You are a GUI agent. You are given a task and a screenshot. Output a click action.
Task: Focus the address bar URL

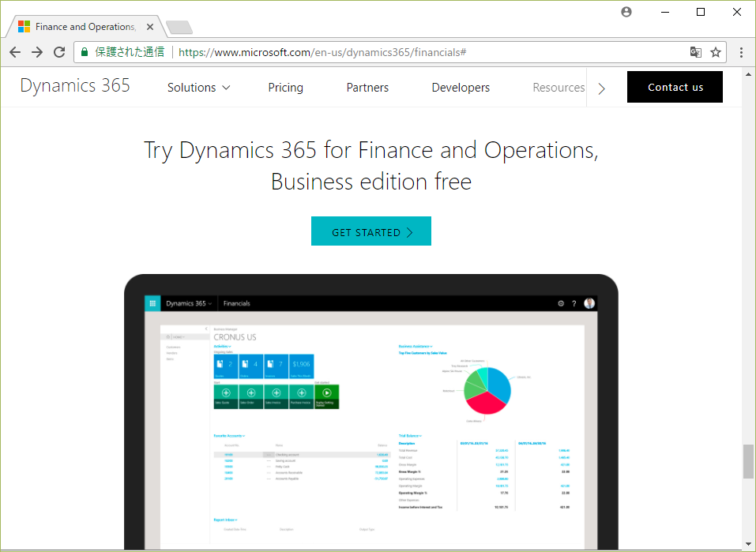pos(322,52)
